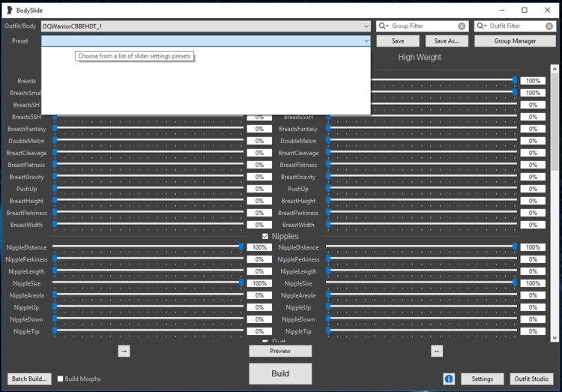Click the Save As... button
This screenshot has width=562, height=392.
coord(447,41)
